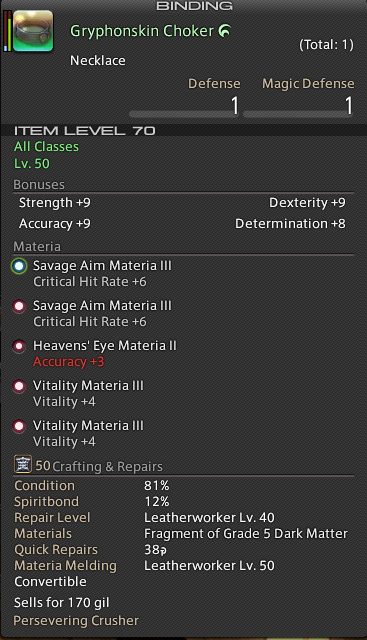Click the Heavens' Eye Materia II slot icon

click(19, 346)
